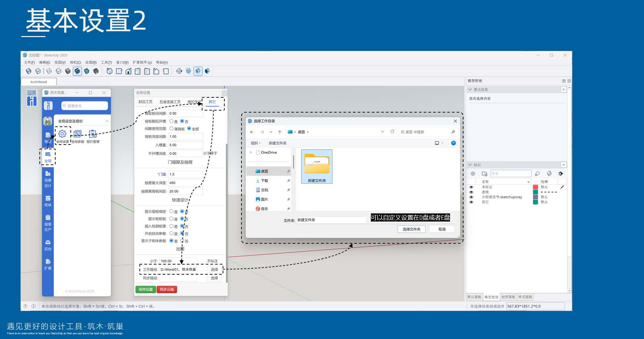This screenshot has width=644, height=339.
Task: Click the 选择文件夹 button
Action: pos(411,229)
